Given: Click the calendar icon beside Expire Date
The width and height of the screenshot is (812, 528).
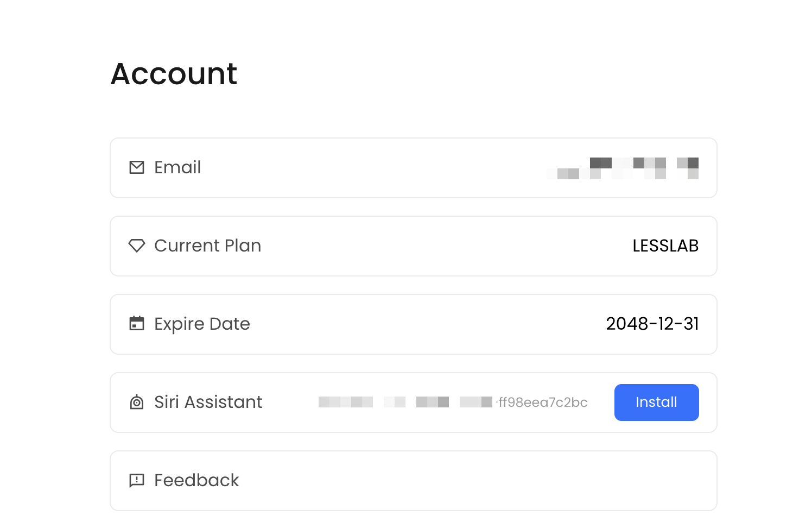Looking at the screenshot, I should point(137,324).
